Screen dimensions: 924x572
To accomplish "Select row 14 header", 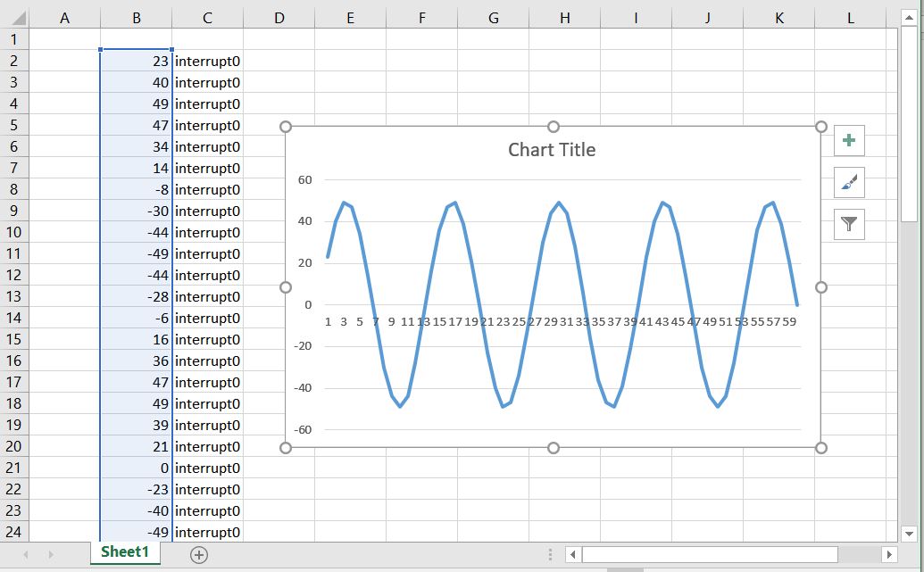I will pyautogui.click(x=14, y=318).
